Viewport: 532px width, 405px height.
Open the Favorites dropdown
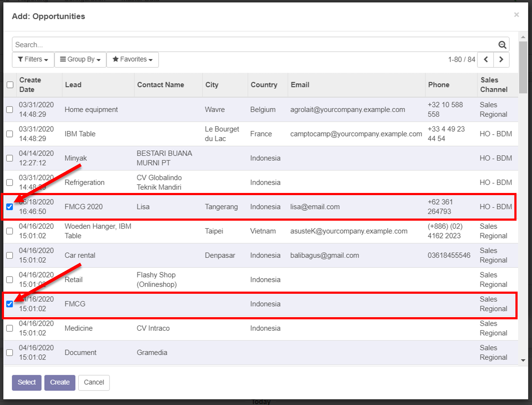coord(133,59)
